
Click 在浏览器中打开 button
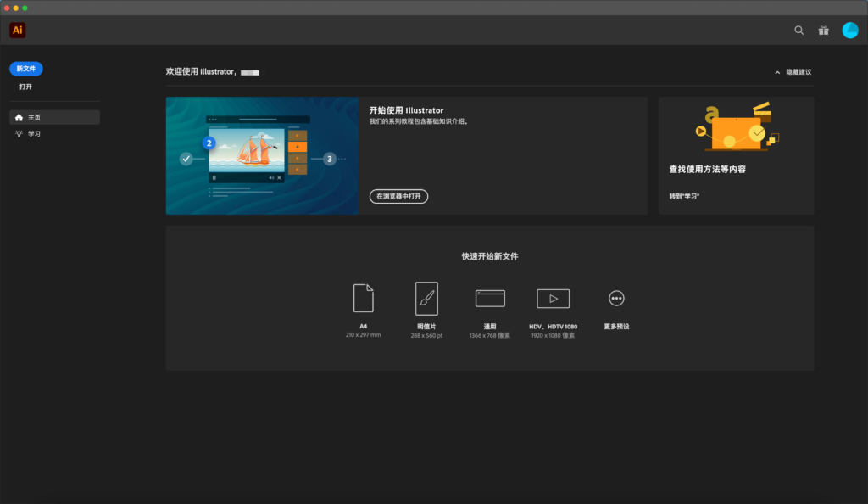coord(398,196)
